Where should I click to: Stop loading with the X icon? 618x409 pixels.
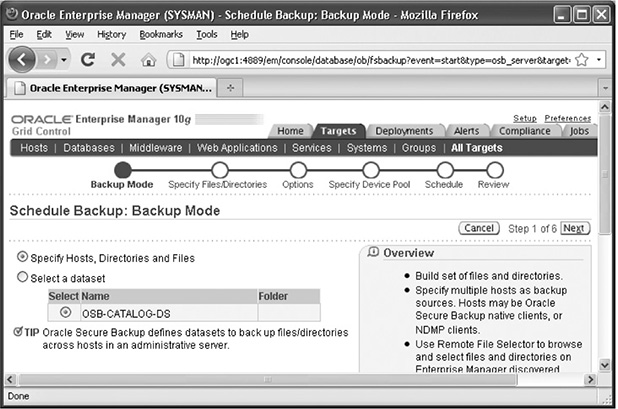coord(118,60)
